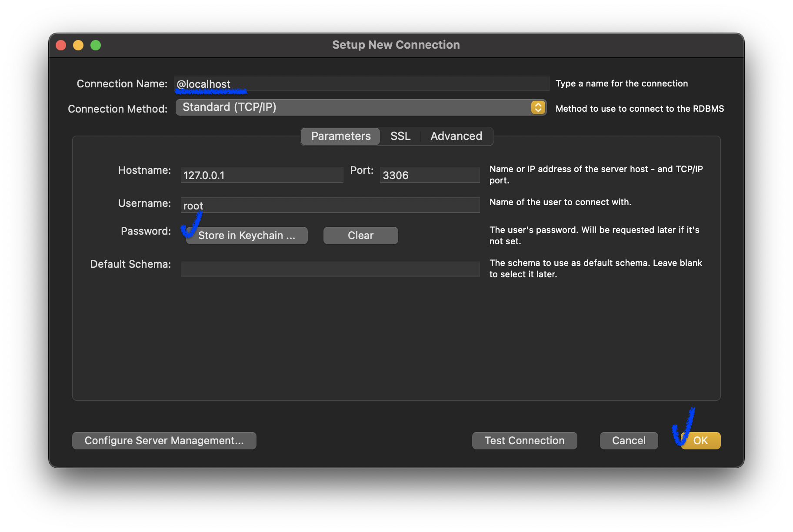Switch to the Parameters tab
Image resolution: width=793 pixels, height=532 pixels.
point(341,136)
